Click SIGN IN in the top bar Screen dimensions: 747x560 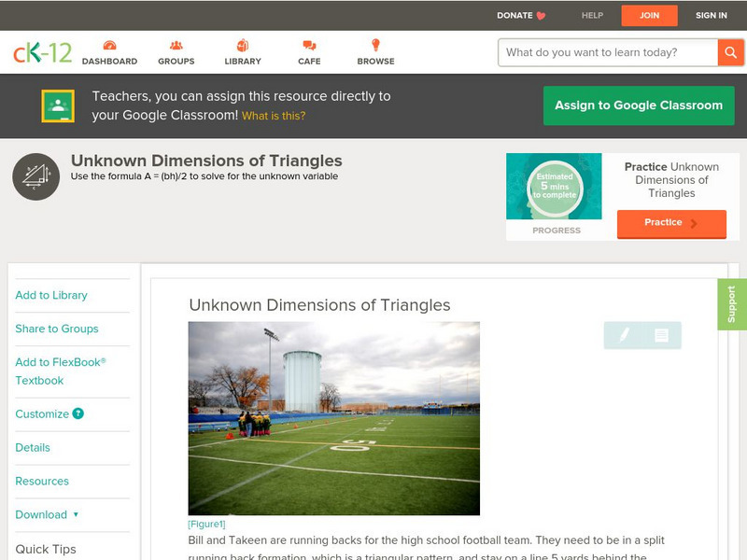coord(712,15)
